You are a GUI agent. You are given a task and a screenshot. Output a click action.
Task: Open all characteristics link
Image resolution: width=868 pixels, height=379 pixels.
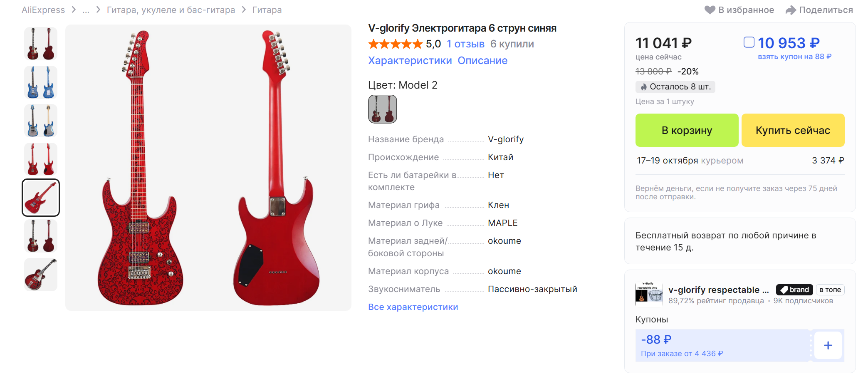[413, 307]
